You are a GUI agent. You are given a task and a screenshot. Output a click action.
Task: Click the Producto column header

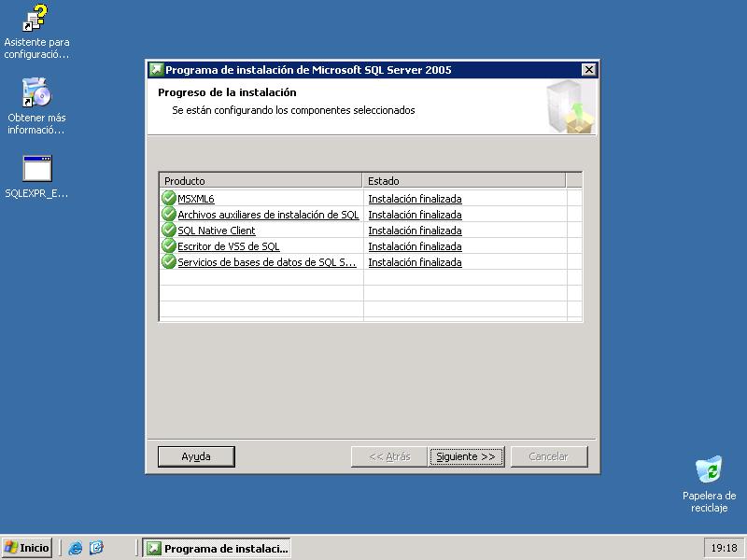[x=261, y=180]
